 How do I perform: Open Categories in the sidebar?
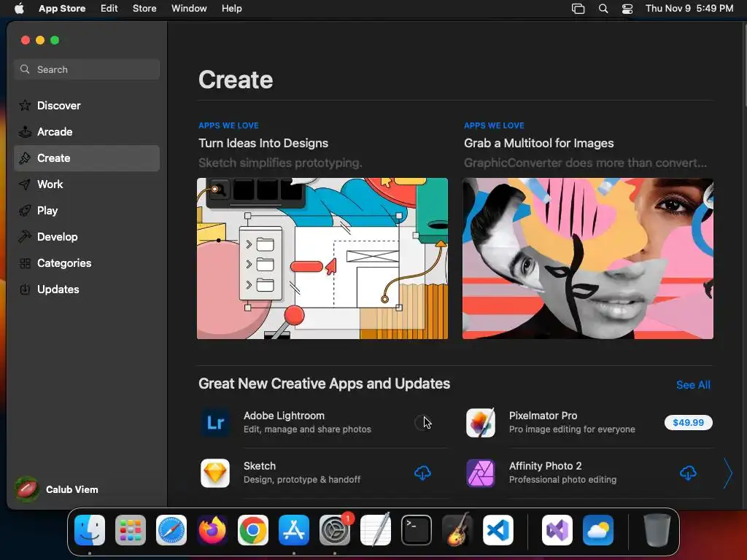click(x=87, y=262)
